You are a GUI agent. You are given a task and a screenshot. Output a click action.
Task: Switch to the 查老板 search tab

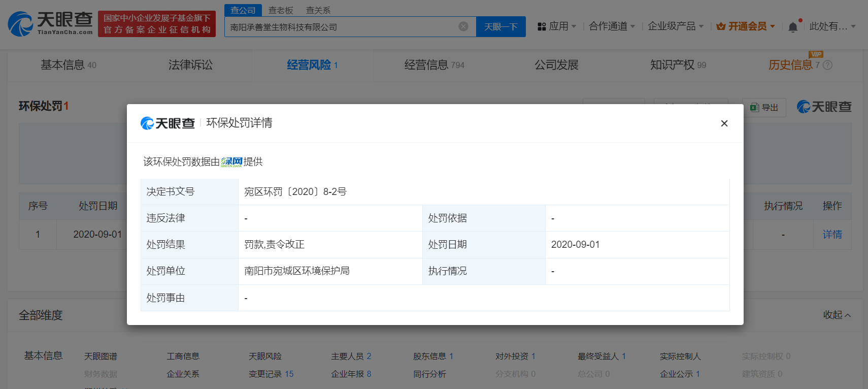pyautogui.click(x=281, y=10)
